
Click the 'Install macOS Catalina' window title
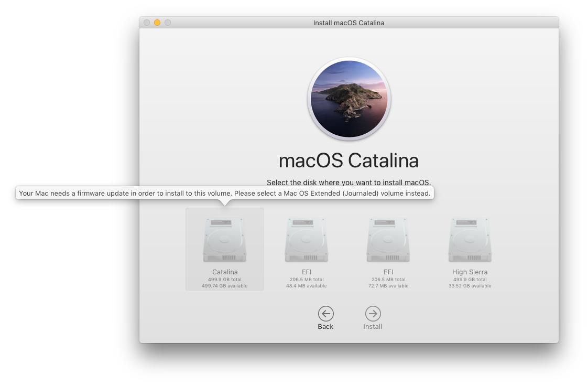coord(349,23)
